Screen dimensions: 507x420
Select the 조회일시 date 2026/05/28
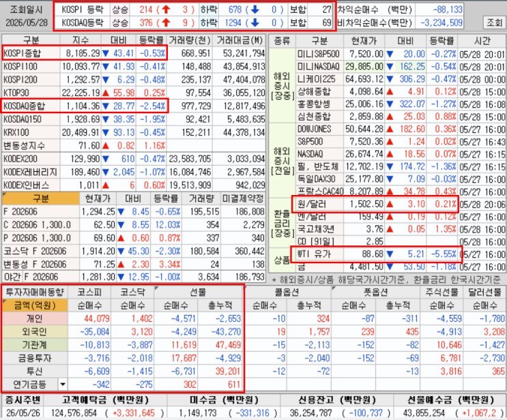(27, 22)
